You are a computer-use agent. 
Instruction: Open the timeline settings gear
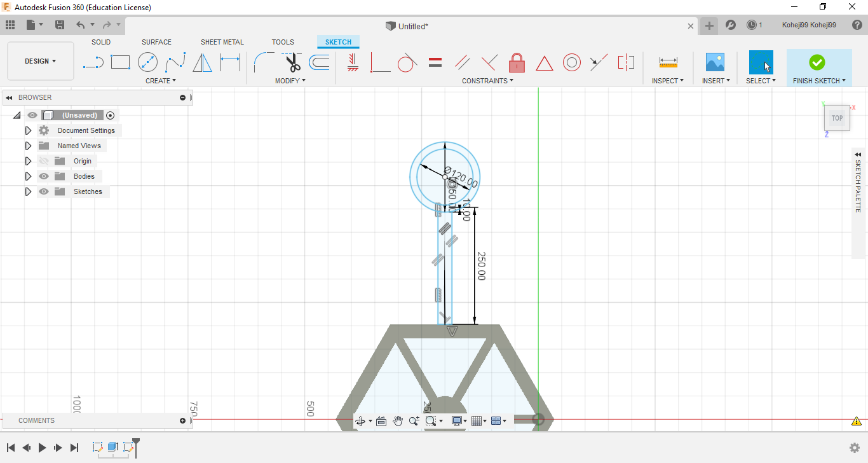pyautogui.click(x=855, y=448)
